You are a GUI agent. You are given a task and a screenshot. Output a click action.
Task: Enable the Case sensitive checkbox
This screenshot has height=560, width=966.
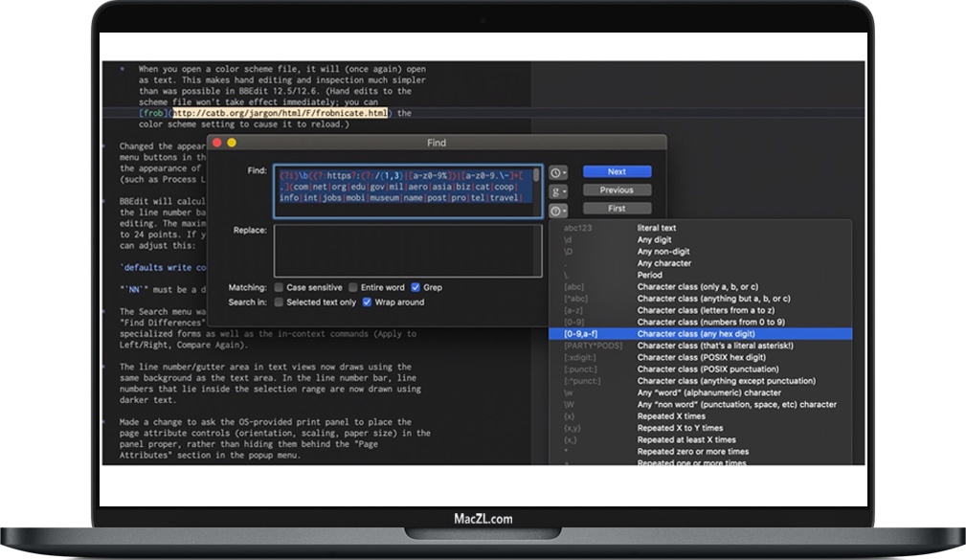click(279, 287)
